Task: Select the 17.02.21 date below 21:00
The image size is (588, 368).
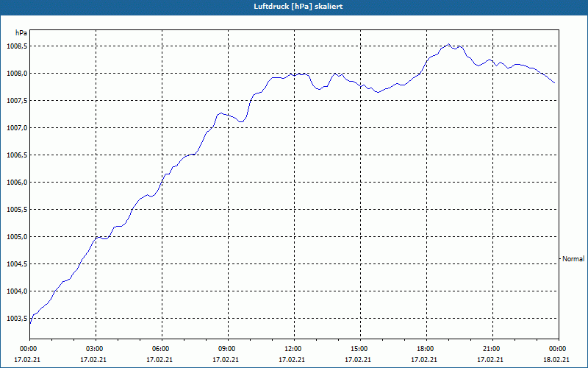Action: coord(490,360)
